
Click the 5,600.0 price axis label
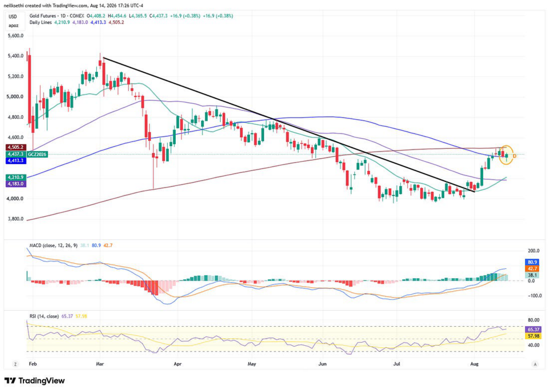[15, 36]
